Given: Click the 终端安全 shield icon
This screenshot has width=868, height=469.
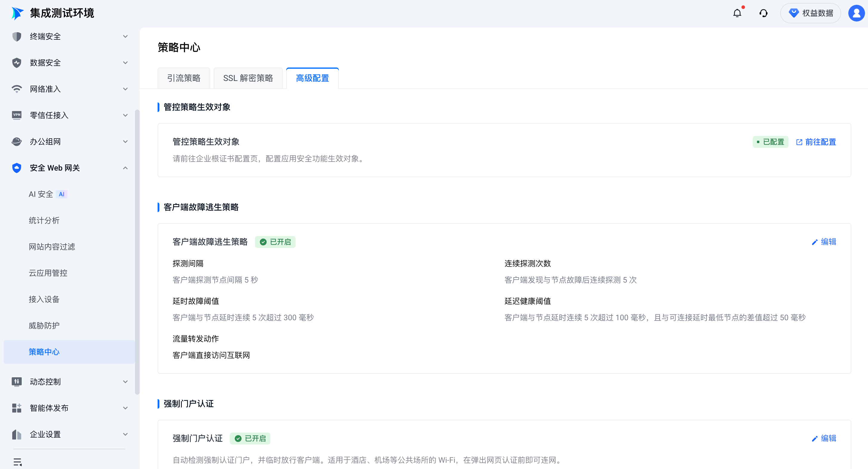Looking at the screenshot, I should (16, 36).
